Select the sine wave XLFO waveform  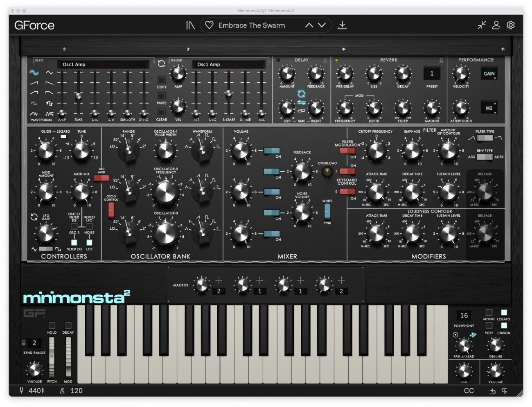tap(34, 72)
